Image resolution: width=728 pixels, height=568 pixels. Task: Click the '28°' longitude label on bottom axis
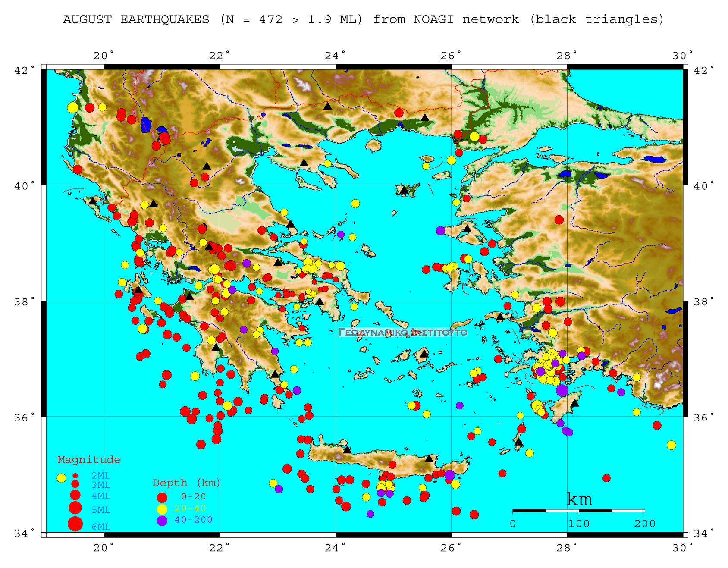click(567, 548)
